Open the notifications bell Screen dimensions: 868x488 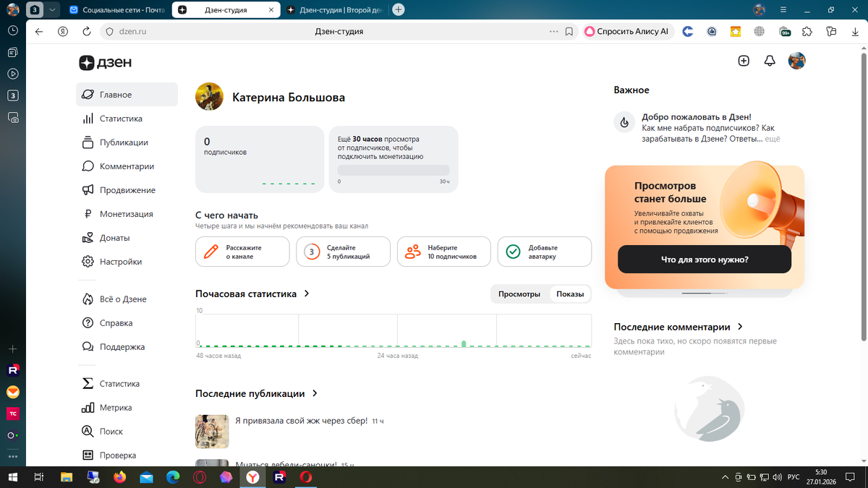[x=770, y=61]
